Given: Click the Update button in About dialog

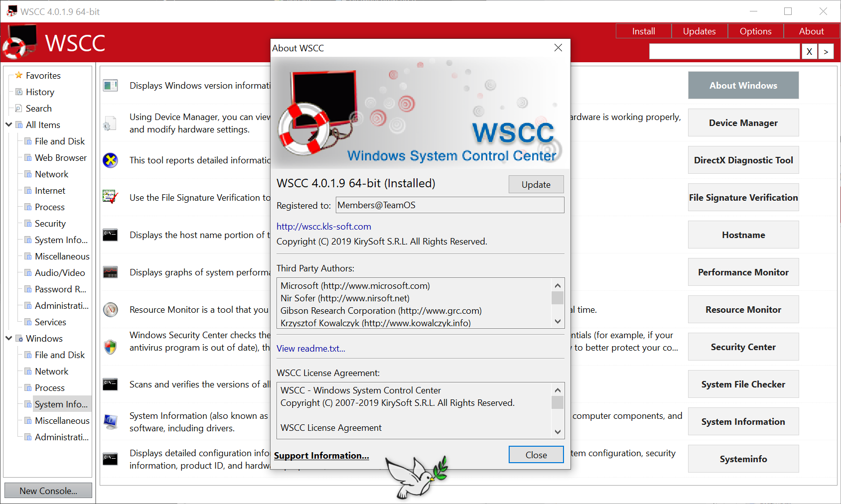Looking at the screenshot, I should [536, 184].
